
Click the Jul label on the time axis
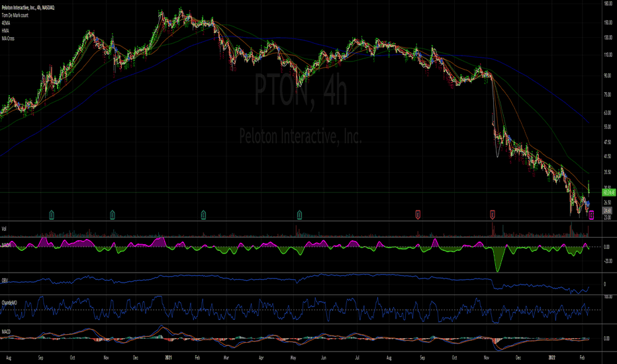[357, 357]
